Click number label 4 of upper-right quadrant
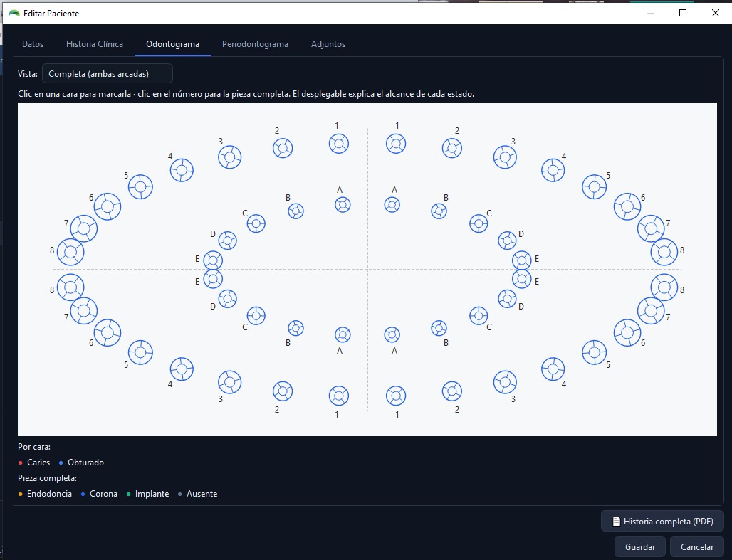 (564, 157)
